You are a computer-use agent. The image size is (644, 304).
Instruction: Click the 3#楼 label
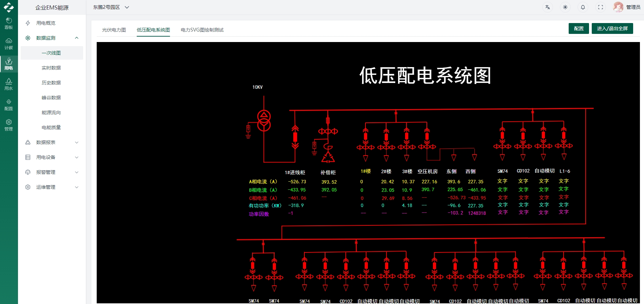click(x=407, y=171)
